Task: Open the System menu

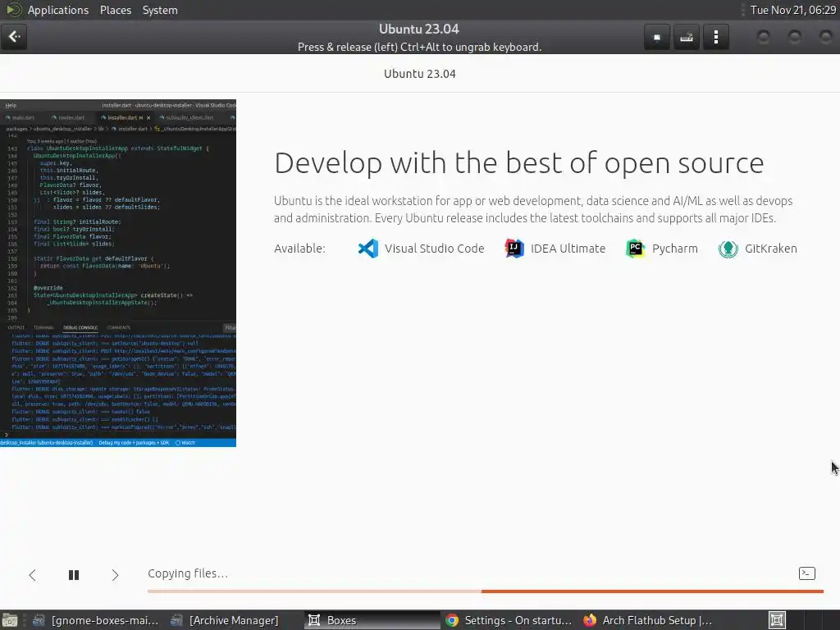Action: (160, 10)
